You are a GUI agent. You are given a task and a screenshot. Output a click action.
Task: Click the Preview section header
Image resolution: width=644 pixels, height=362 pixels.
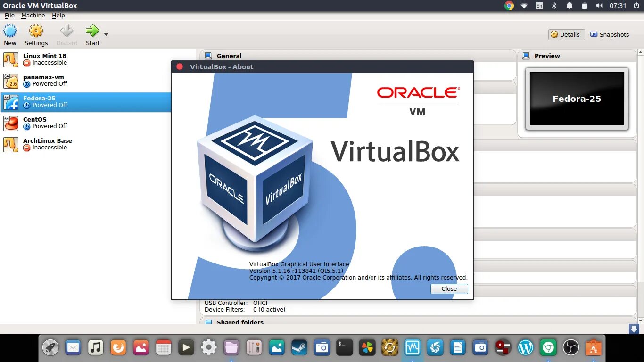[x=547, y=56]
